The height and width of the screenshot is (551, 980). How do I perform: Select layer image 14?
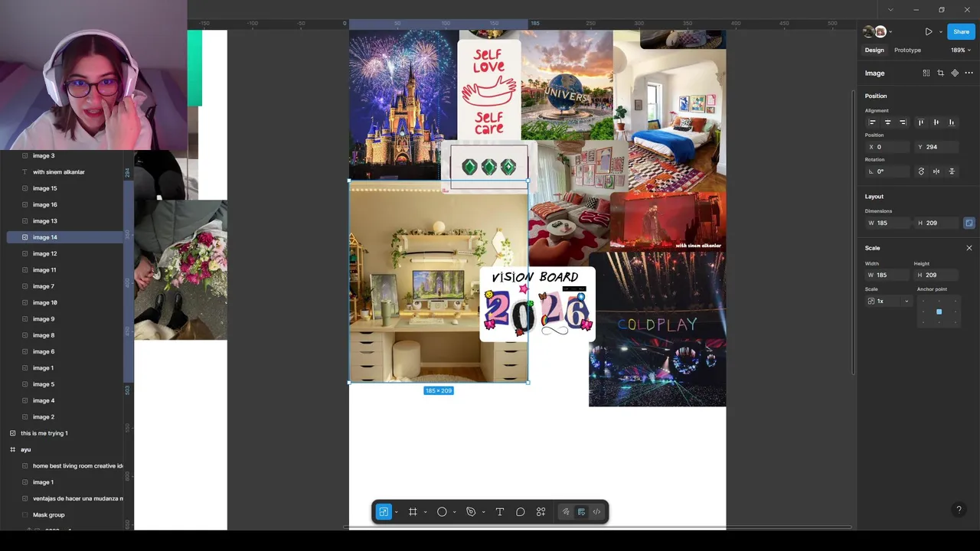[64, 237]
